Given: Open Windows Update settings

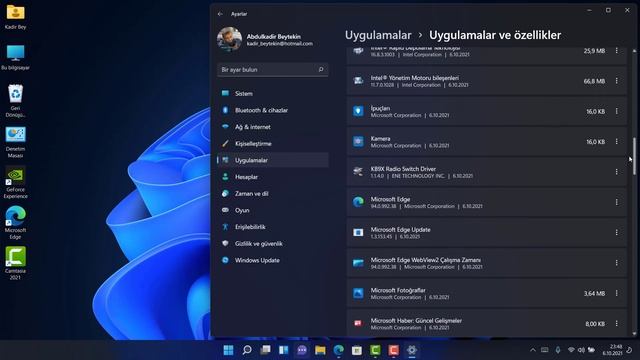Looking at the screenshot, I should pos(273,260).
